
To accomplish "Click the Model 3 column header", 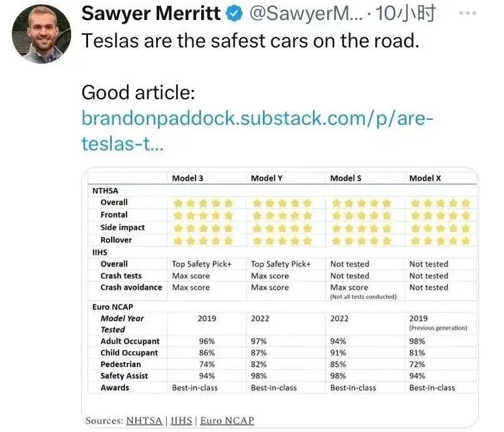I will tap(187, 179).
